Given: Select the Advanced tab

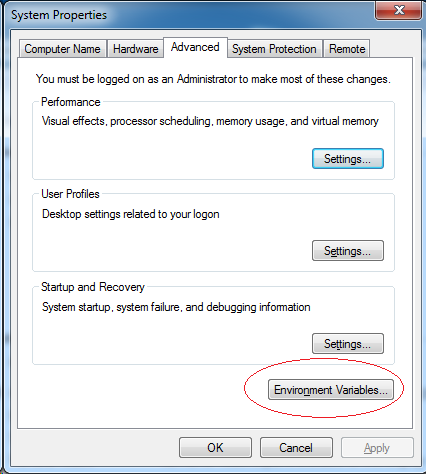Looking at the screenshot, I should pyautogui.click(x=195, y=47).
